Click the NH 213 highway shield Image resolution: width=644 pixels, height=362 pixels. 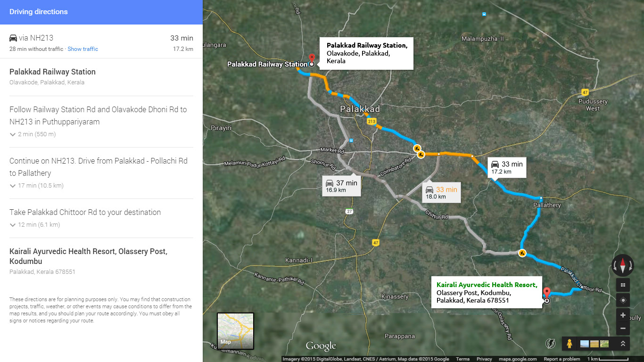372,122
